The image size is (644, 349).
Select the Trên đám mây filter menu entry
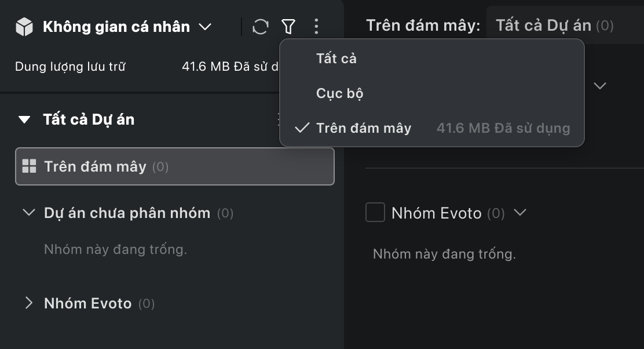coord(364,128)
